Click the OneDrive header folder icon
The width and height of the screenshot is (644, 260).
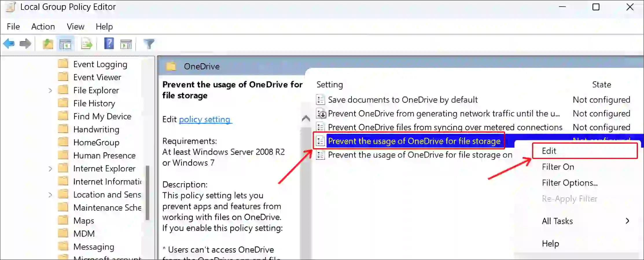pos(171,66)
